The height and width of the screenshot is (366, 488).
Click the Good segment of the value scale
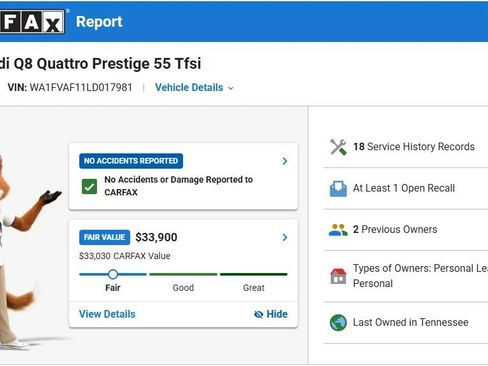click(x=183, y=274)
